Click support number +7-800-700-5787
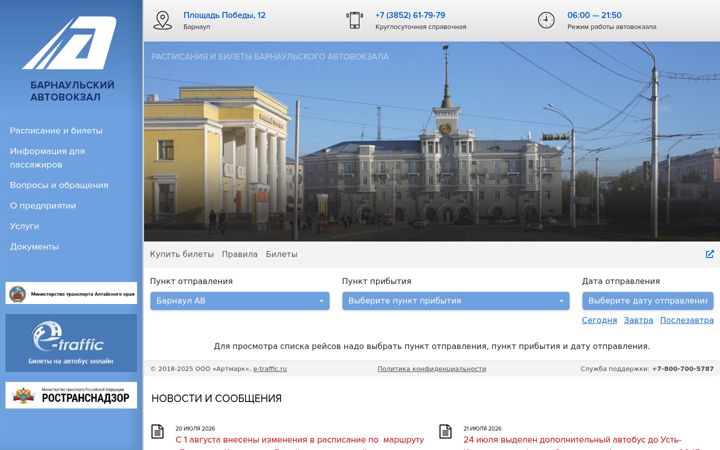The height and width of the screenshot is (450, 720). point(683,369)
